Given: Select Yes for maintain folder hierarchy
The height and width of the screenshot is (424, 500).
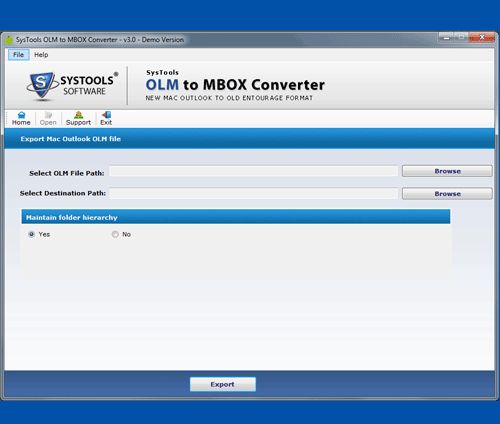Looking at the screenshot, I should [32, 234].
